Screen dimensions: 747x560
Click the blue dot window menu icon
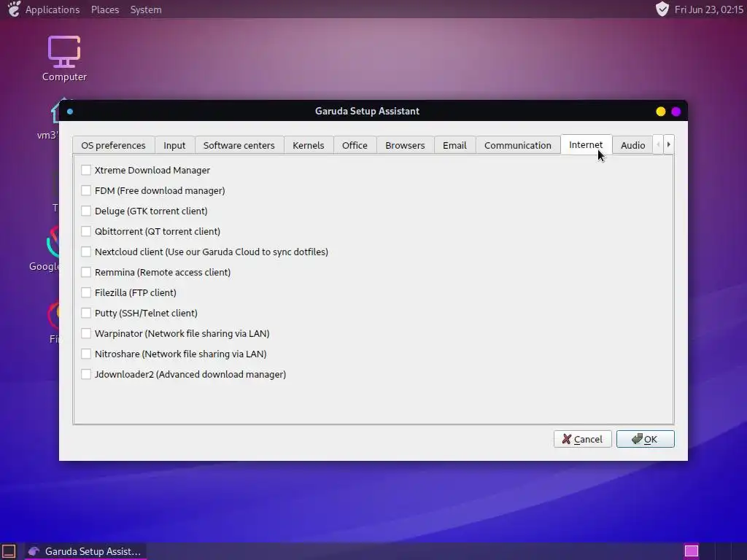70,112
